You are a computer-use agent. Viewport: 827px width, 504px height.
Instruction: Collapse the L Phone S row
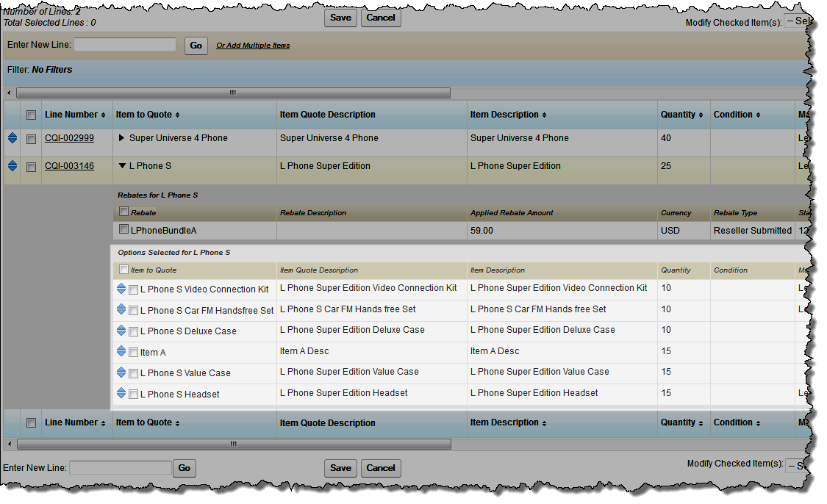[x=122, y=166]
